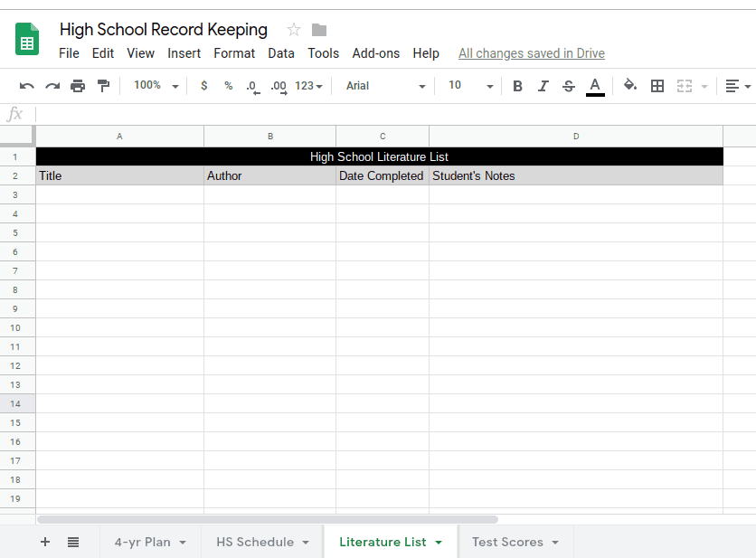Open the font size 10 dropdown
The image size is (756, 558).
[470, 86]
